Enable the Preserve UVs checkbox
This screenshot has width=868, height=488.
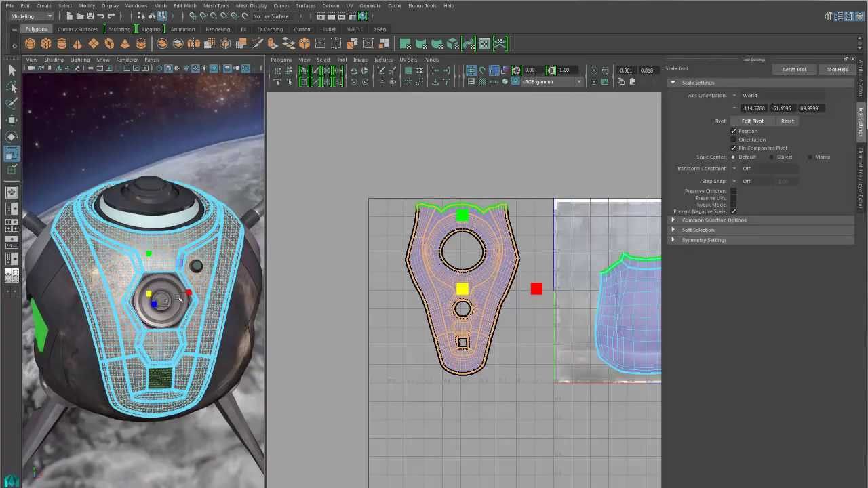pos(733,198)
